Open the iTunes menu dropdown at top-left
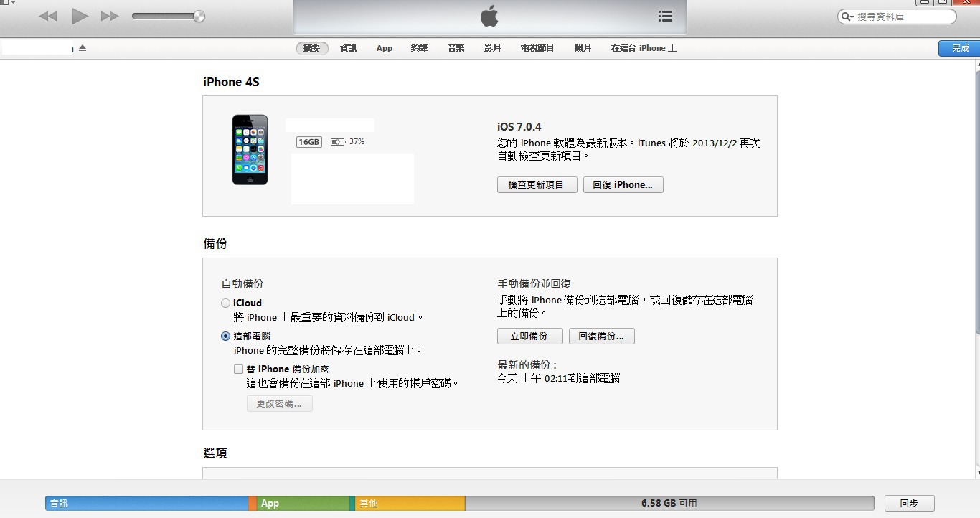This screenshot has height=518, width=980. coord(9,3)
